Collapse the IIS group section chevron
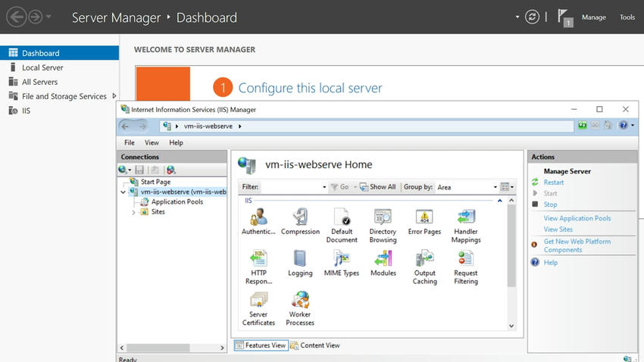 (500, 201)
